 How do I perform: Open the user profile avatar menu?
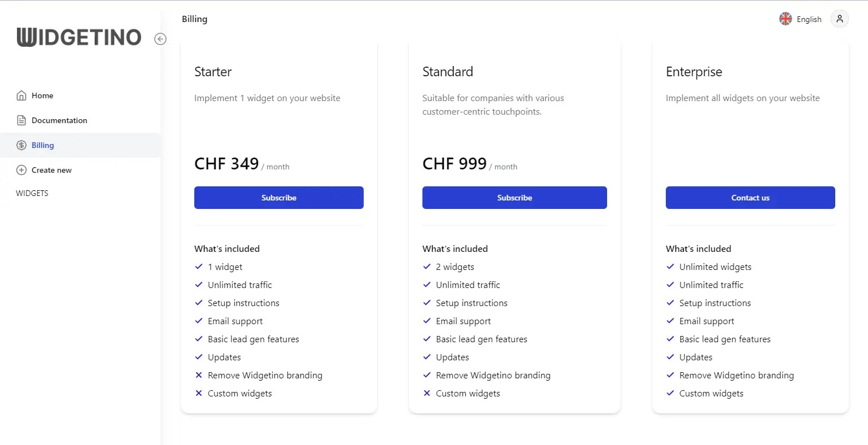(x=839, y=19)
